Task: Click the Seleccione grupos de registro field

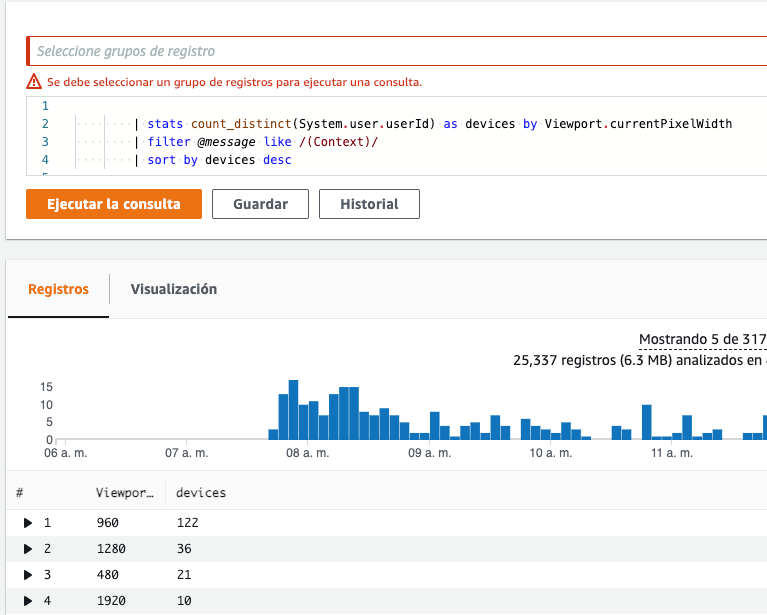Action: pyautogui.click(x=400, y=51)
